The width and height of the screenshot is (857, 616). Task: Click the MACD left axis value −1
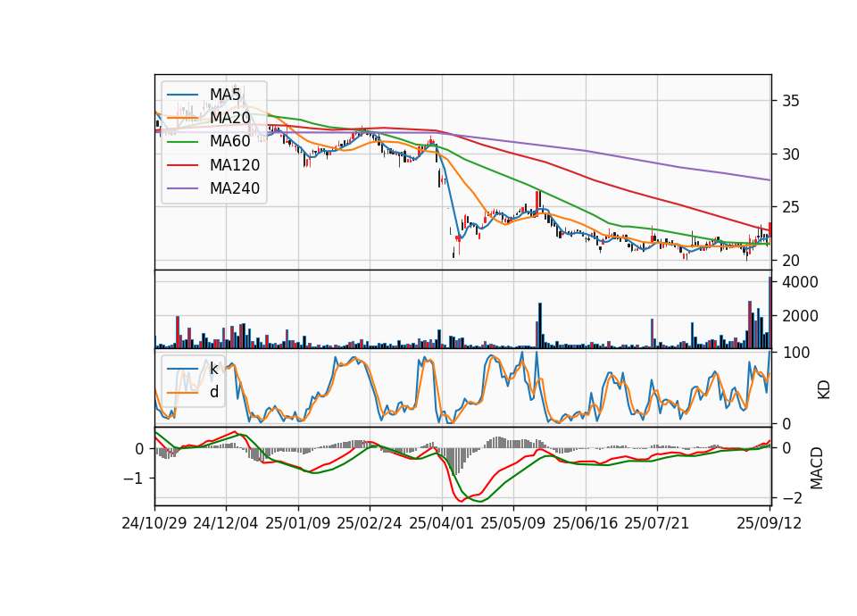click(135, 479)
